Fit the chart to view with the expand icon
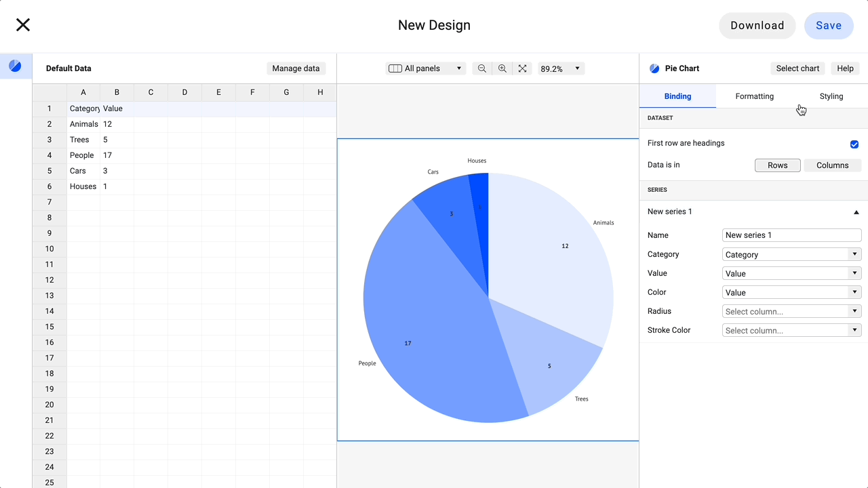This screenshot has height=488, width=868. pos(522,68)
